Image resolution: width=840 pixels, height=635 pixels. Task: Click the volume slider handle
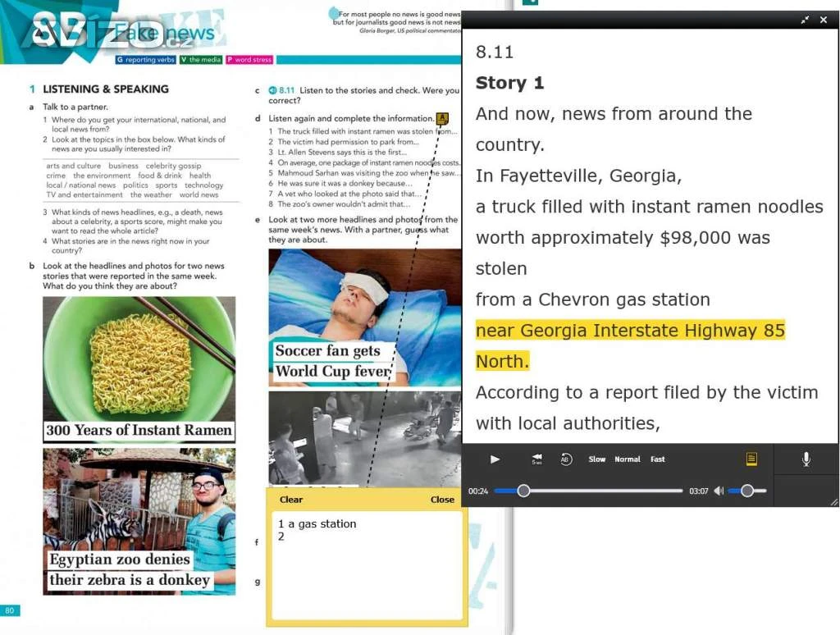tap(746, 491)
